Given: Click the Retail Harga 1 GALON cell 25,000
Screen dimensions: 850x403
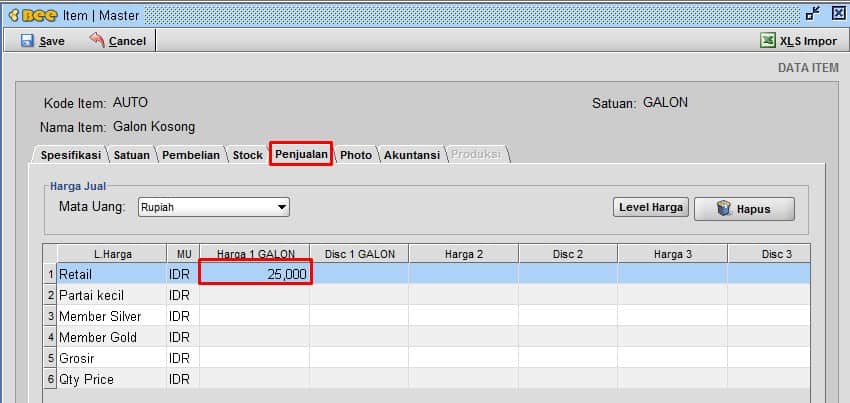Looking at the screenshot, I should point(255,274).
